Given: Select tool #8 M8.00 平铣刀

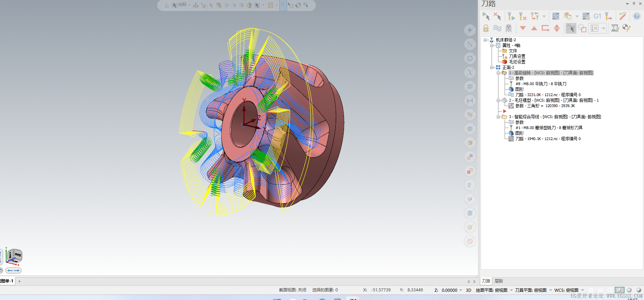Looking at the screenshot, I should pyautogui.click(x=541, y=84).
